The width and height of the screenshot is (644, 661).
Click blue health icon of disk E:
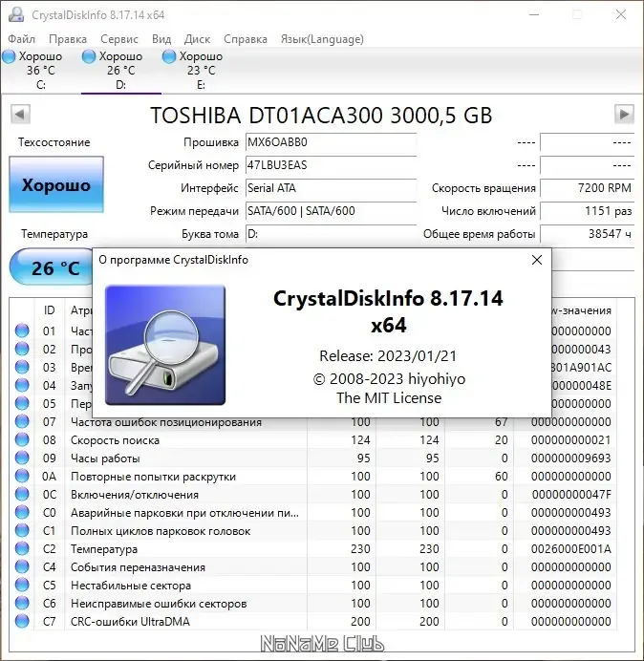tap(169, 56)
